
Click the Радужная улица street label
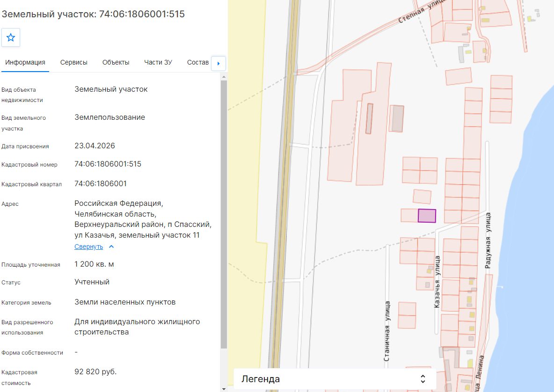(x=488, y=240)
